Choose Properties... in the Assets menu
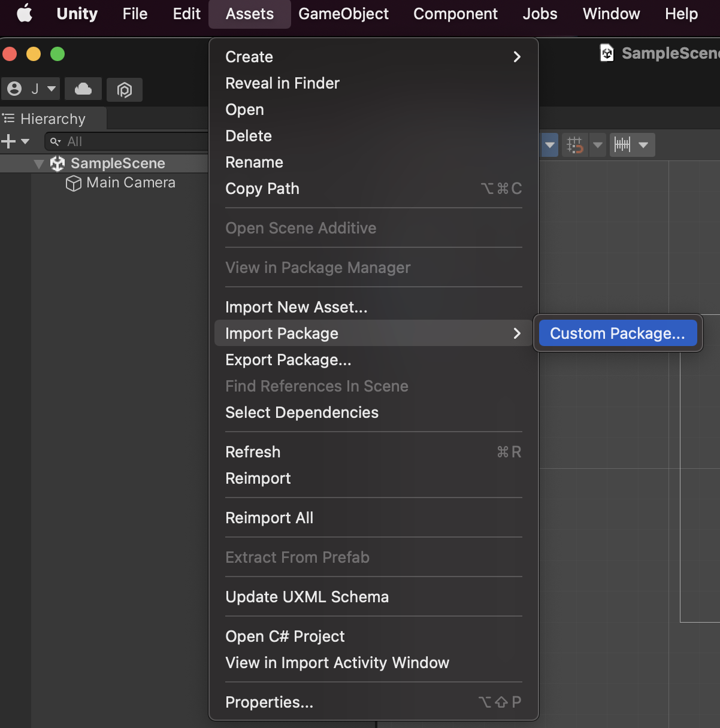The height and width of the screenshot is (728, 720). click(x=373, y=702)
